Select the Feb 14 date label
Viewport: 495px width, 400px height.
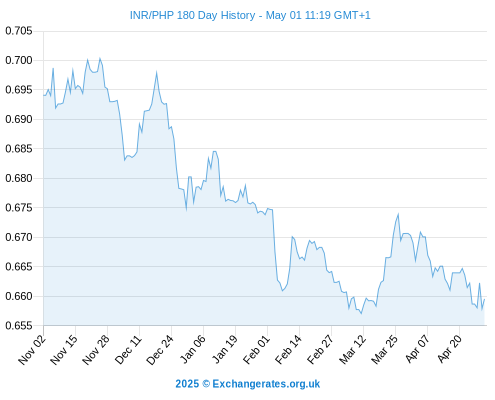(288, 350)
